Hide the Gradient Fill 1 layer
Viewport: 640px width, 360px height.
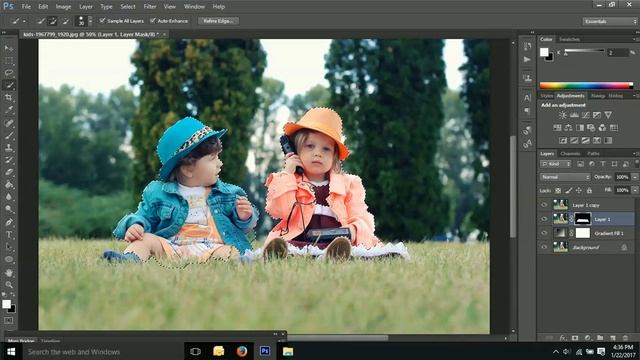coord(544,233)
